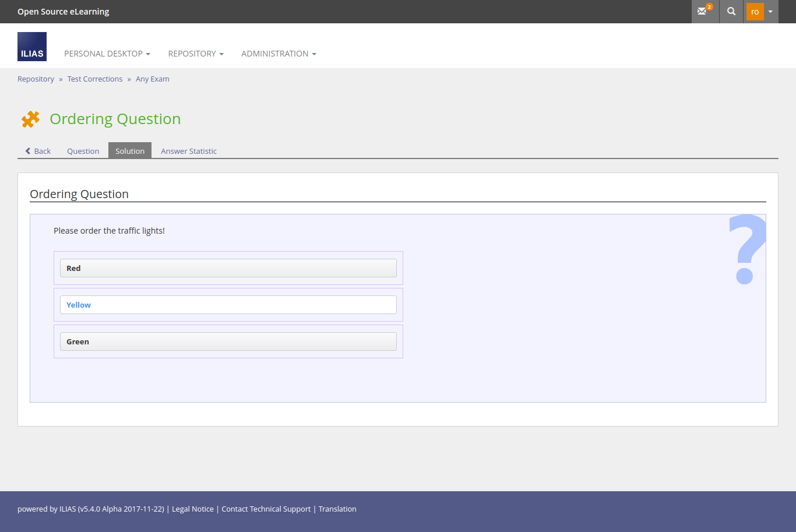The height and width of the screenshot is (532, 796).
Task: Open the Legal Notice footer link
Action: [x=193, y=509]
